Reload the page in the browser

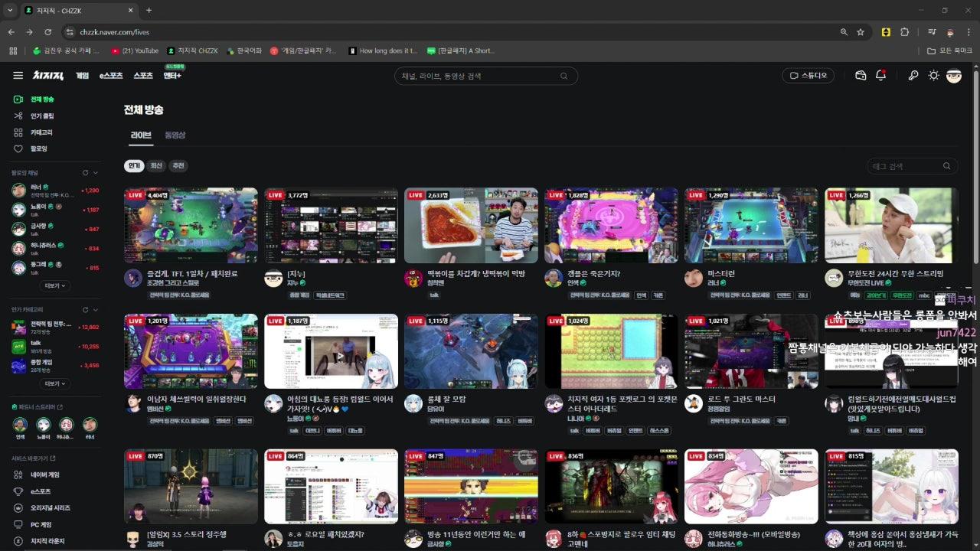pos(47,32)
